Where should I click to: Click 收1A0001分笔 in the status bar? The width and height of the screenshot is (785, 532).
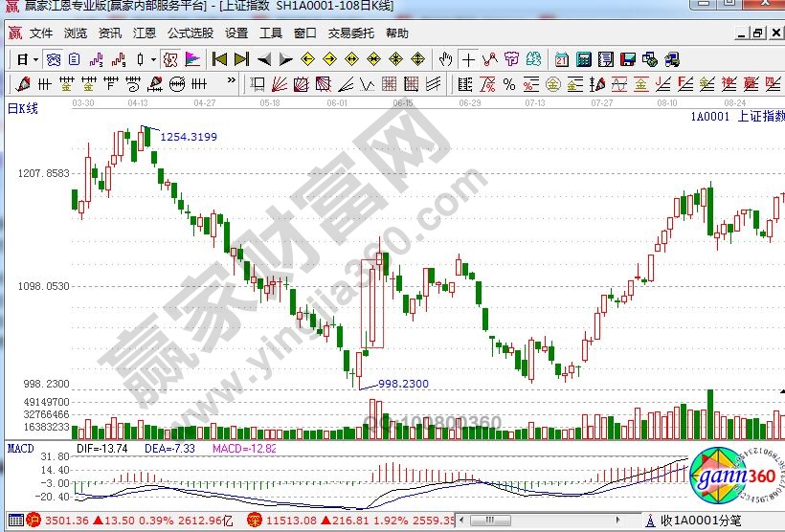tap(694, 521)
